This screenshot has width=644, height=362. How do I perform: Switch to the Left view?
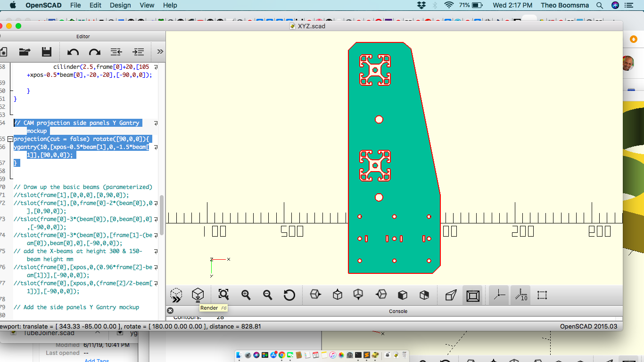point(381,295)
